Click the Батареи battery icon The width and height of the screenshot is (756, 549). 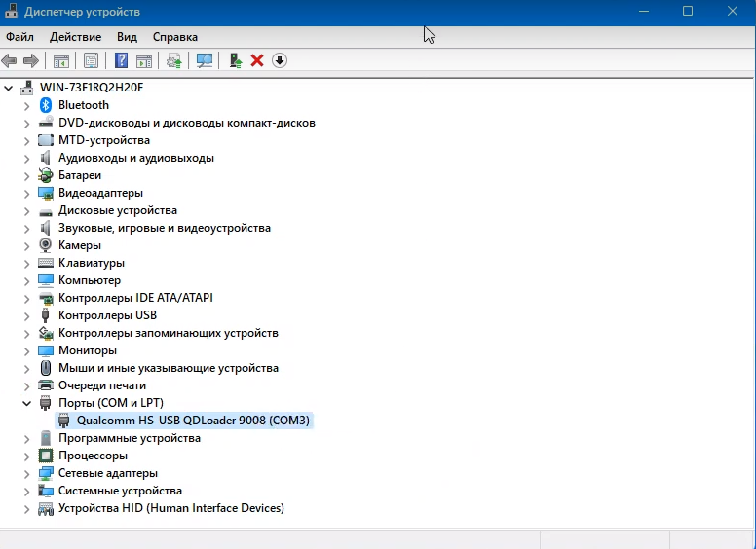point(46,175)
